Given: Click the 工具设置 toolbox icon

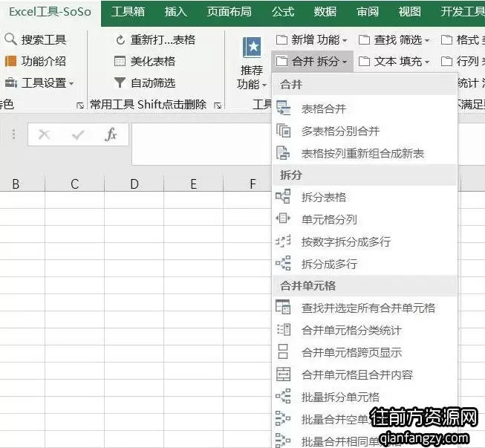Looking at the screenshot, I should point(11,83).
